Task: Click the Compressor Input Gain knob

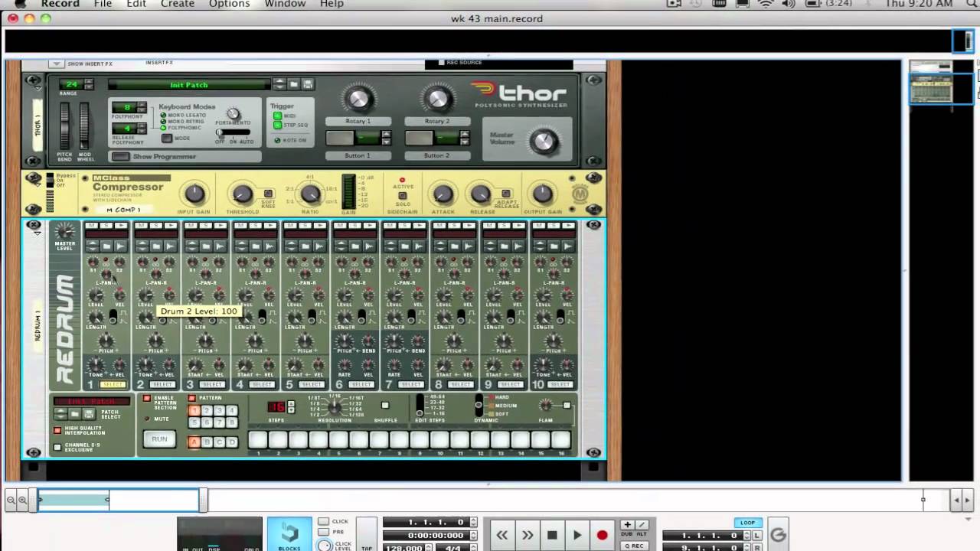Action: coord(194,194)
